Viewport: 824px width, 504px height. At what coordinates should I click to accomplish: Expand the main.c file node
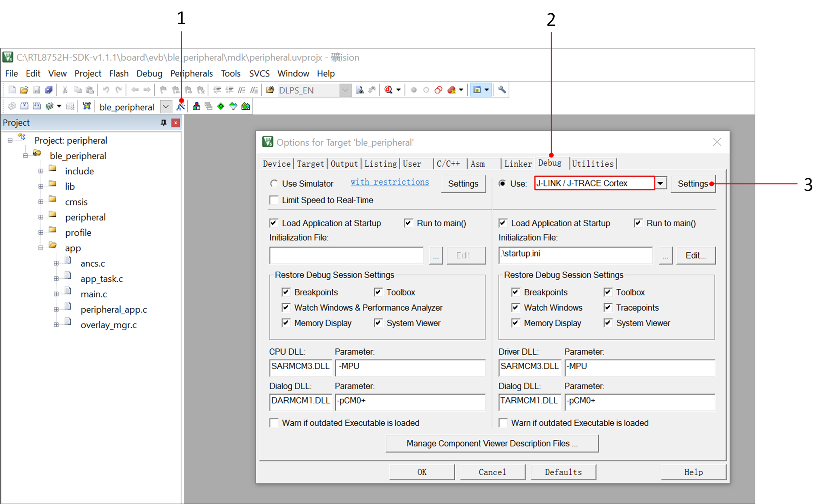click(56, 294)
